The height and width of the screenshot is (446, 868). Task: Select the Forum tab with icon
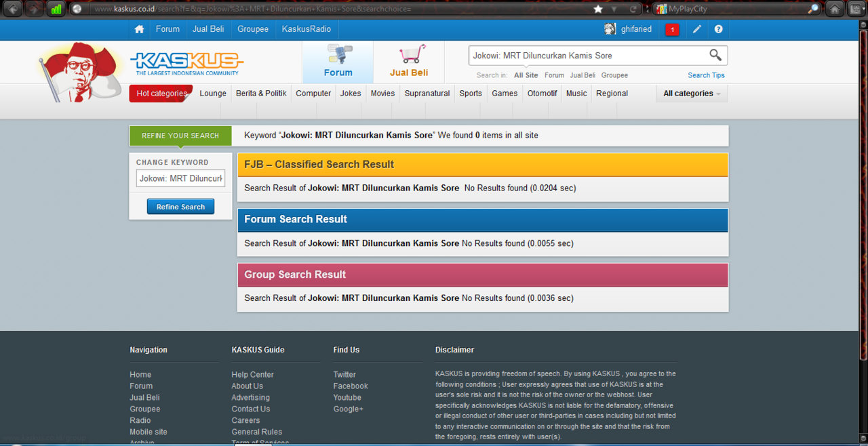pyautogui.click(x=338, y=62)
